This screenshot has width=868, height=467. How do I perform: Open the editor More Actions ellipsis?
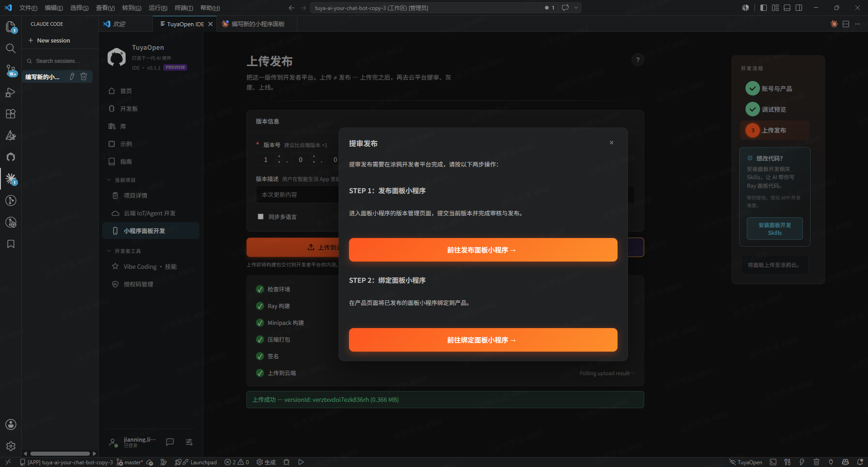click(x=858, y=24)
